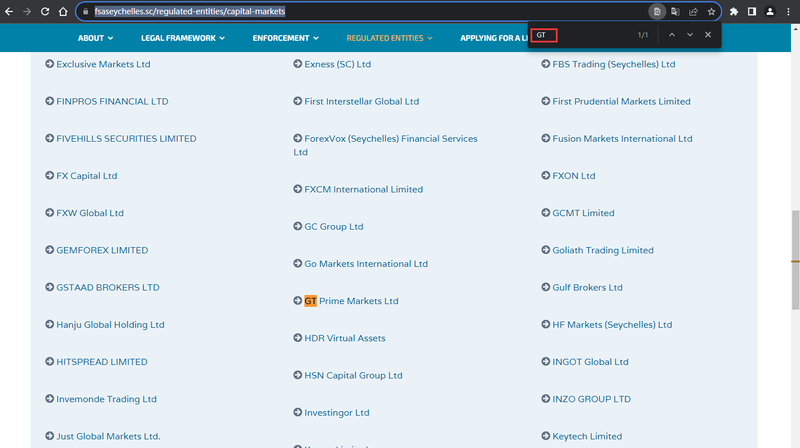The width and height of the screenshot is (800, 448).
Task: Open FINPROS FINANCIAL LTD entry
Action: 112,102
